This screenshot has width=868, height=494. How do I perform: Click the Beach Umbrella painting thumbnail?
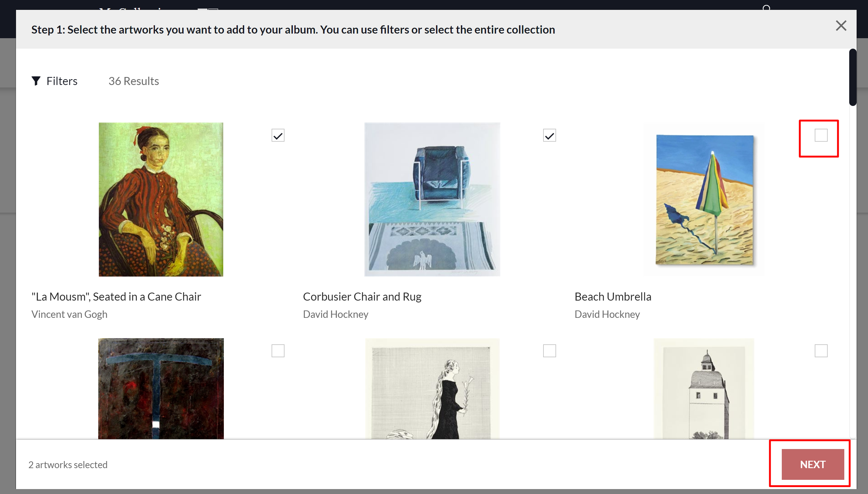(x=704, y=200)
